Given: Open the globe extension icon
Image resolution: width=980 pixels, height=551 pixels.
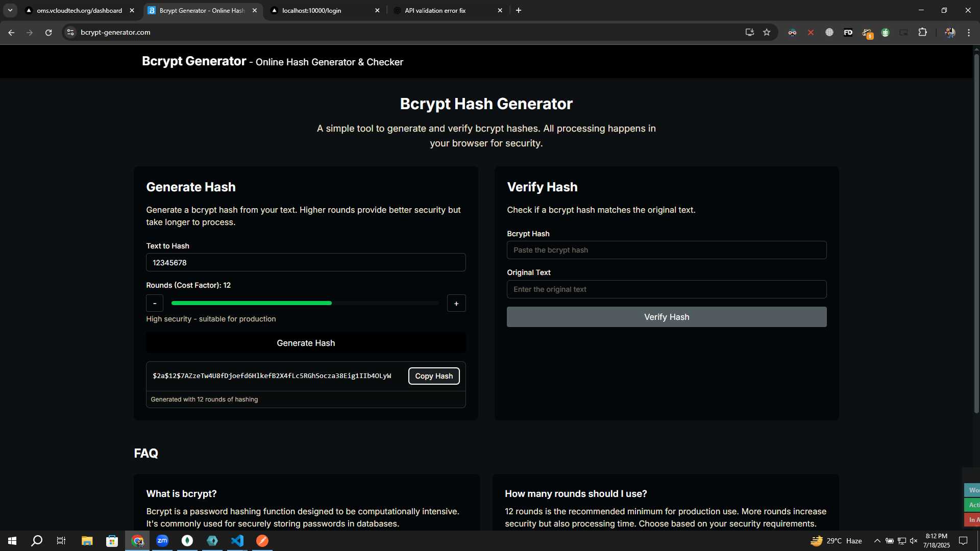Looking at the screenshot, I should (829, 32).
